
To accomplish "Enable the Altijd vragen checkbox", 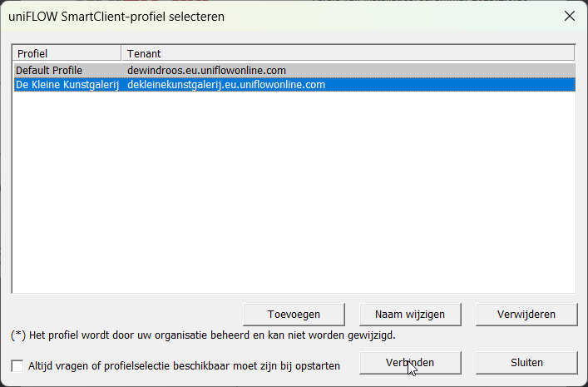I will click(x=17, y=365).
